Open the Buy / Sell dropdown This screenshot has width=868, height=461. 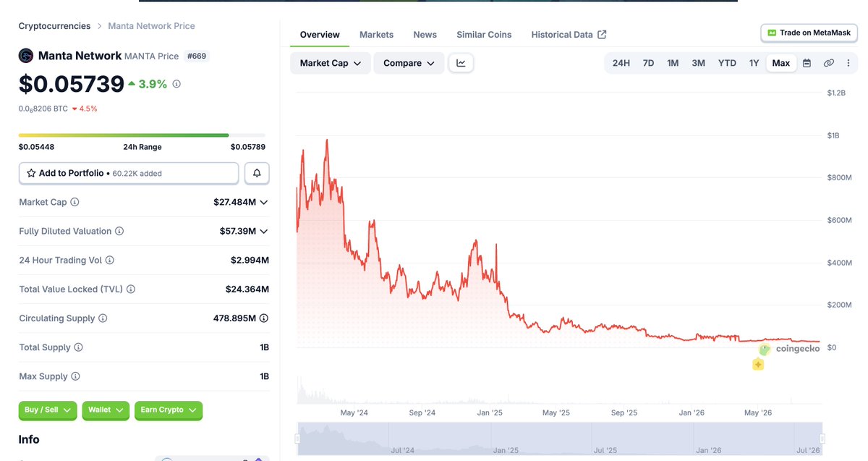point(48,410)
